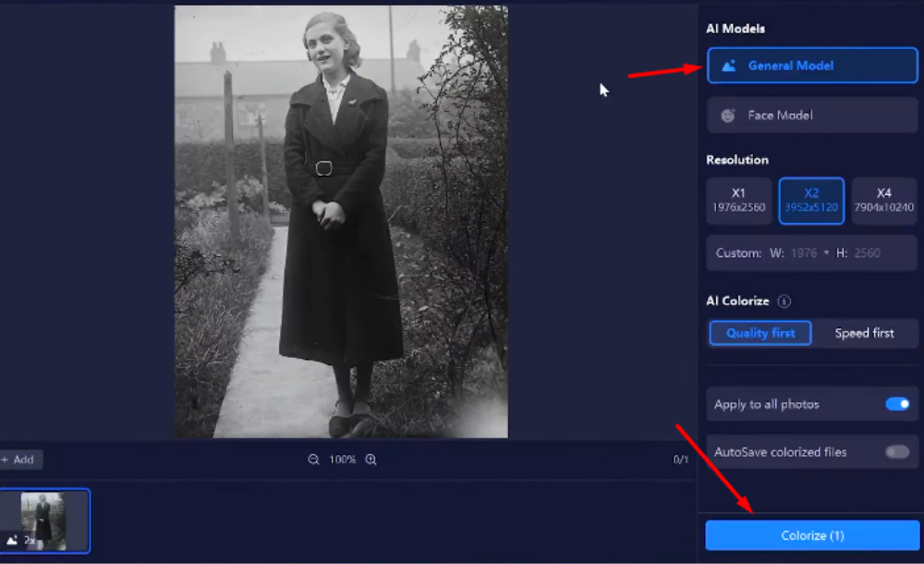
Task: Switch to Quality first mode
Action: 760,333
